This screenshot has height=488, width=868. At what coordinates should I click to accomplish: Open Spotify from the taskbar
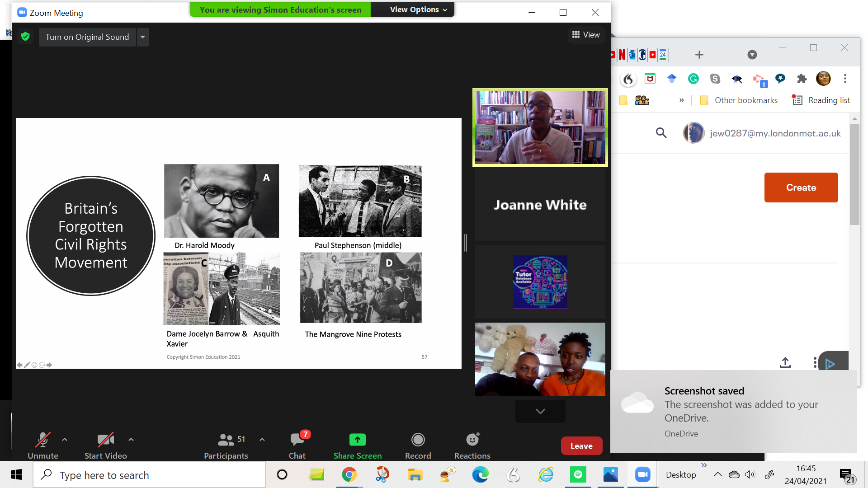pyautogui.click(x=578, y=474)
